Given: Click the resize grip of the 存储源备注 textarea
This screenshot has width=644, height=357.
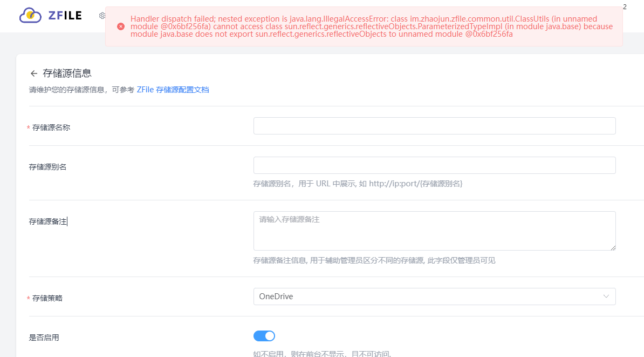Looking at the screenshot, I should [x=613, y=248].
